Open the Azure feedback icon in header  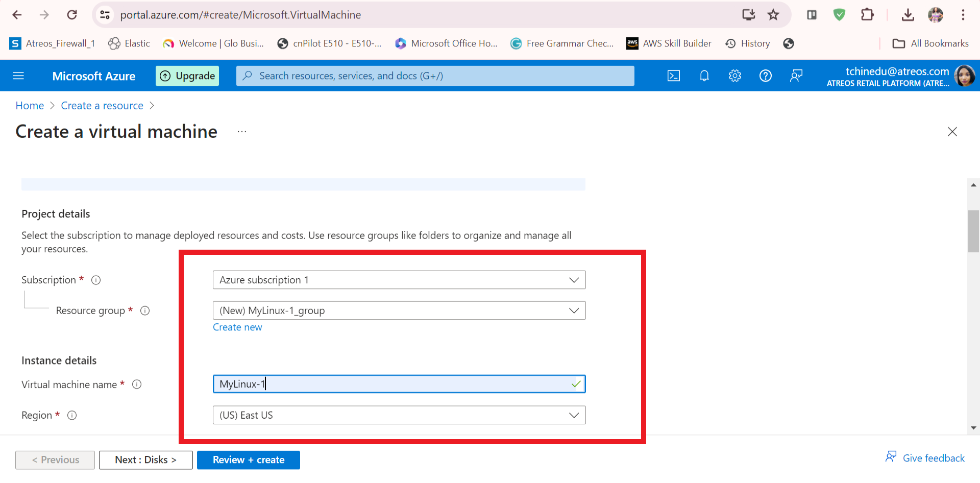point(796,76)
